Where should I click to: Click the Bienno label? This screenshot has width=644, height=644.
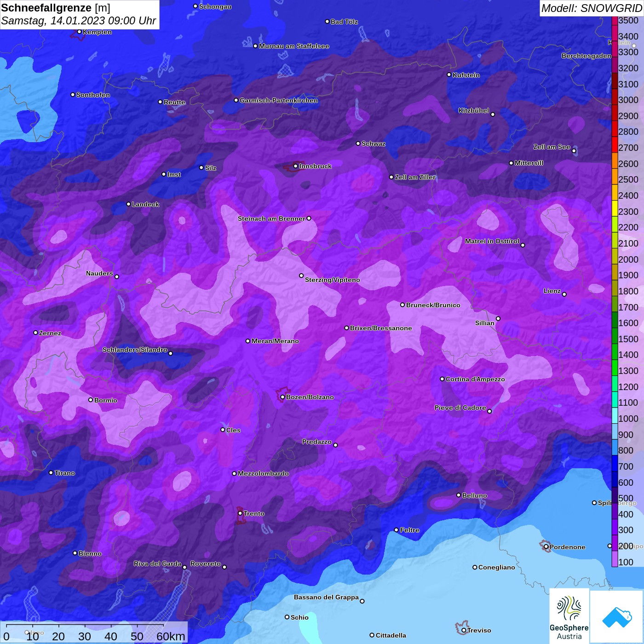tap(90, 553)
